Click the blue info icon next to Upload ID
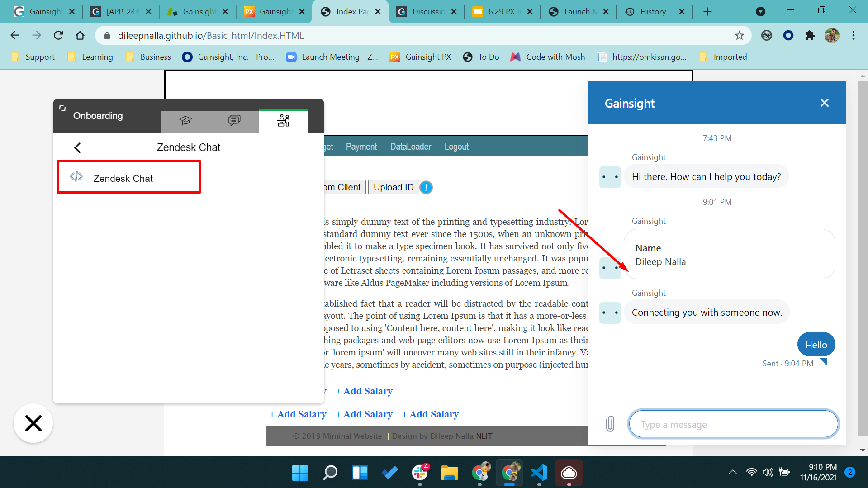This screenshot has width=868, height=488. pos(426,187)
